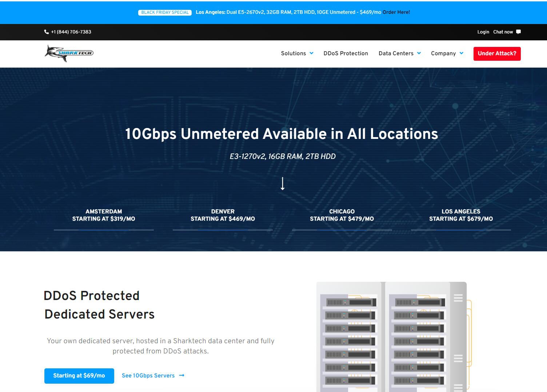This screenshot has width=547, height=392.
Task: Click the downward arrow in the hero banner
Action: [283, 184]
